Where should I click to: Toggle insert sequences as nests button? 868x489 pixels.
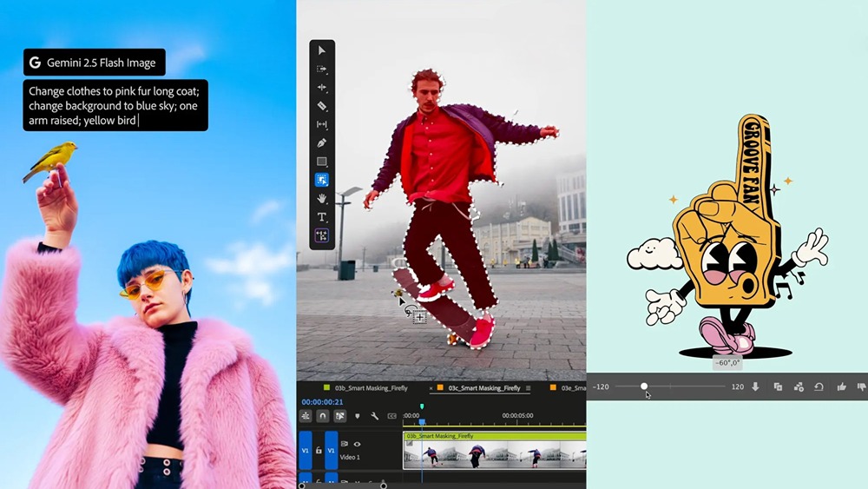coord(306,416)
